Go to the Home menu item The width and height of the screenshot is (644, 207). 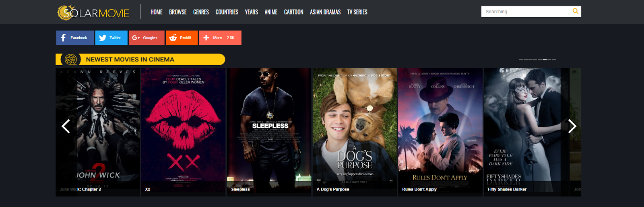click(x=157, y=12)
